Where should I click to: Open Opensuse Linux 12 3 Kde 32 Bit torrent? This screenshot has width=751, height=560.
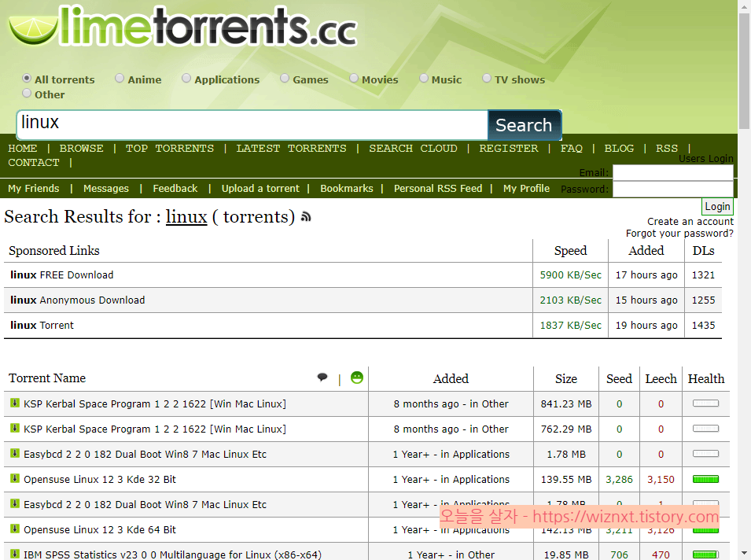click(x=100, y=480)
